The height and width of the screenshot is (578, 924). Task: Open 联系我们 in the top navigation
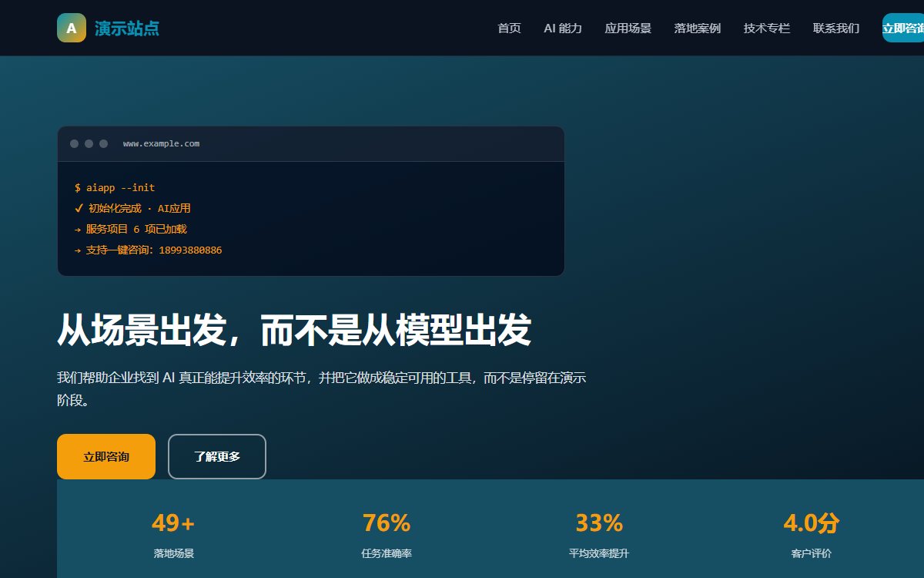click(836, 29)
